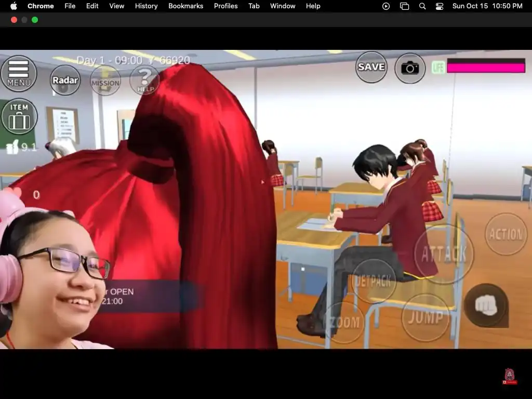
Task: Open the HELP question mark button
Action: click(145, 80)
